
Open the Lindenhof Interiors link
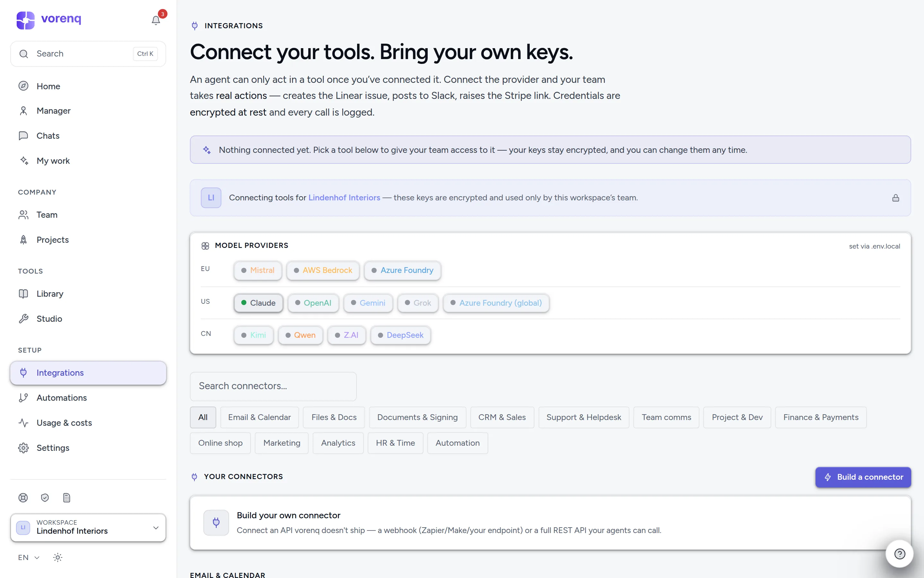point(344,197)
